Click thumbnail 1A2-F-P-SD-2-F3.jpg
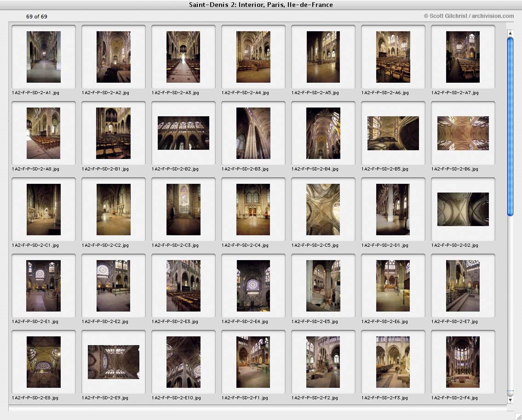 click(393, 362)
